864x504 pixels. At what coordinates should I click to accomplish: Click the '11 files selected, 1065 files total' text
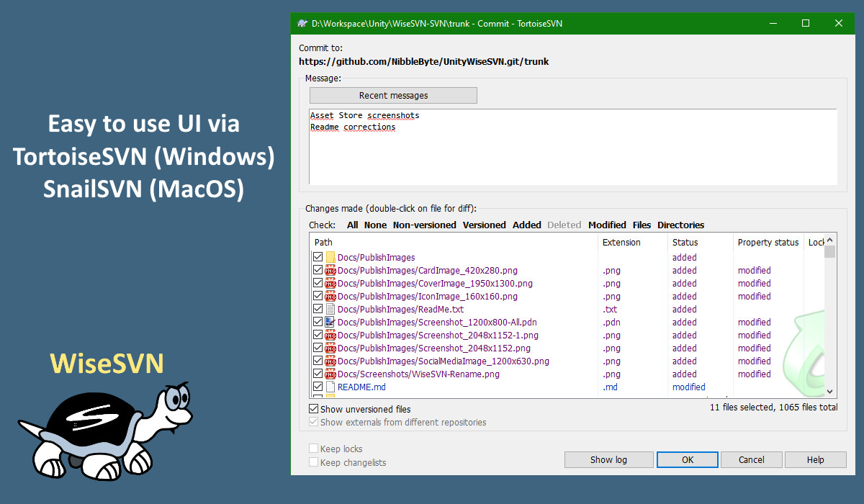click(774, 407)
